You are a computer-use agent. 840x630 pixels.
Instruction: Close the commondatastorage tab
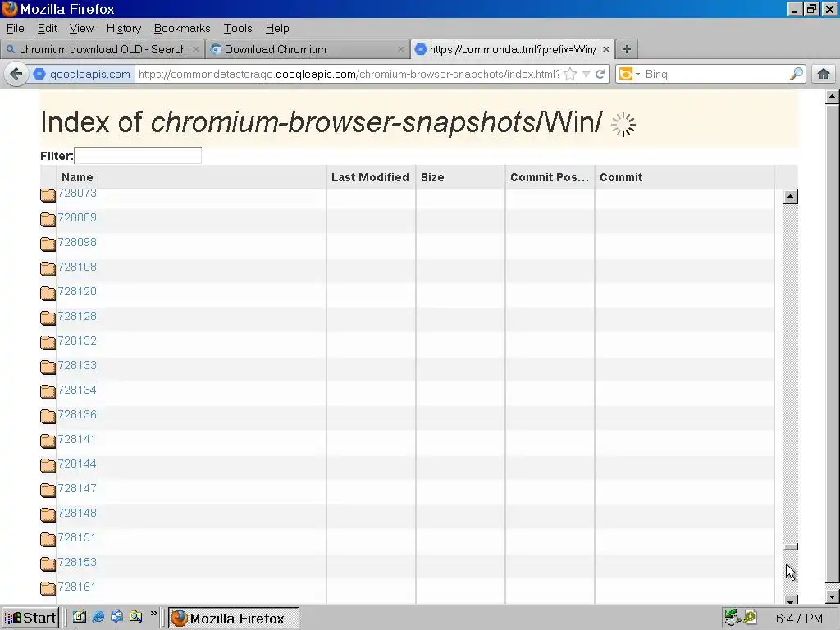[606, 49]
